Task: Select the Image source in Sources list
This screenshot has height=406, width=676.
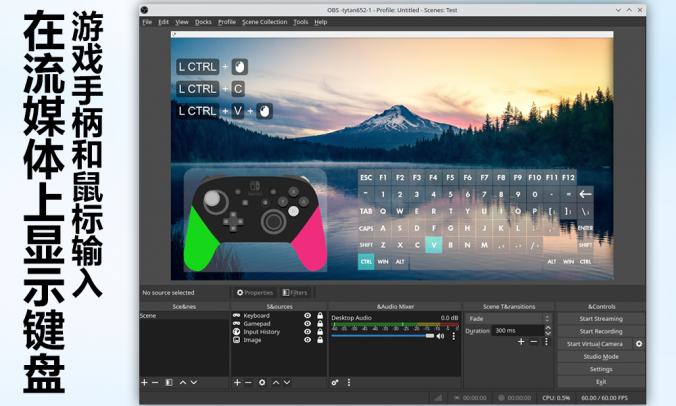Action: click(252, 340)
